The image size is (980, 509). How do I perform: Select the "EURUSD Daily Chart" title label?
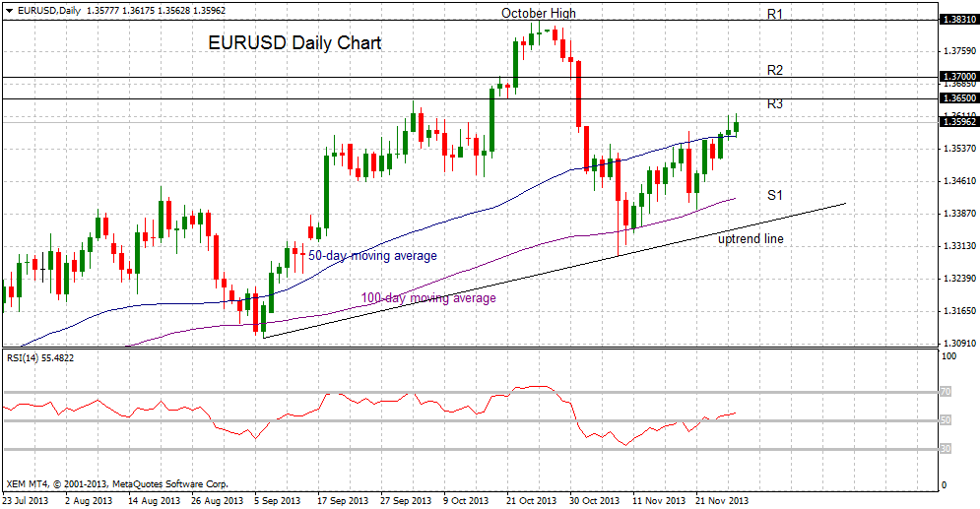[x=294, y=43]
